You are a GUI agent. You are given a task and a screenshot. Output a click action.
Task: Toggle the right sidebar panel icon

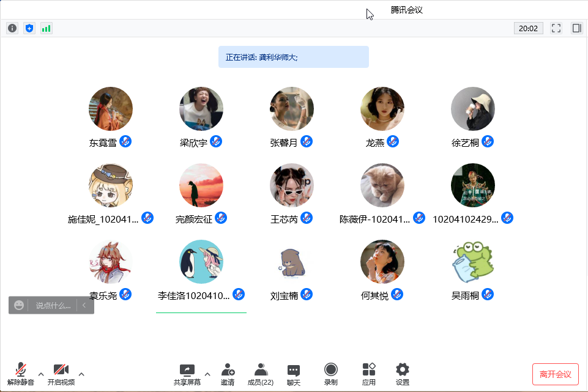576,28
